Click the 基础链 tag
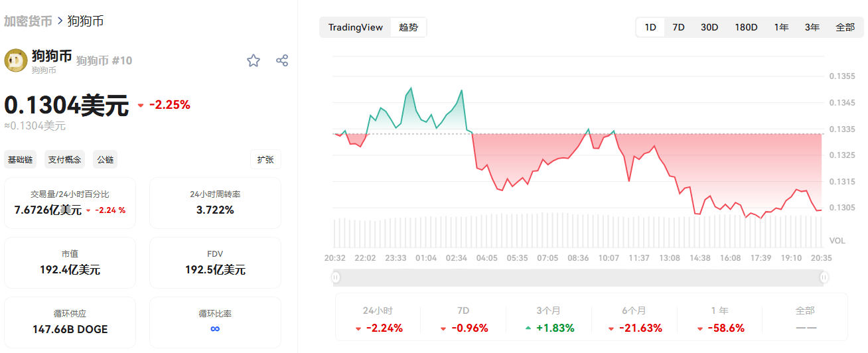This screenshot has height=353, width=868. pos(20,160)
